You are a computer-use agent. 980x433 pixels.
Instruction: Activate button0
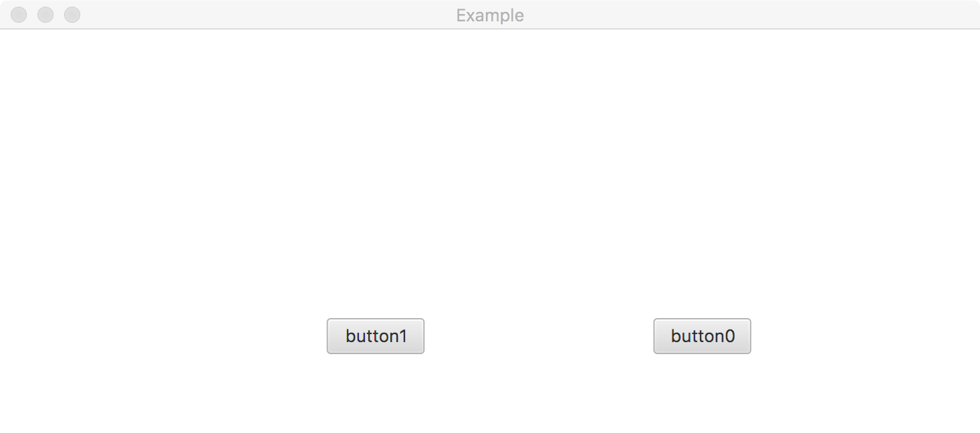click(702, 336)
